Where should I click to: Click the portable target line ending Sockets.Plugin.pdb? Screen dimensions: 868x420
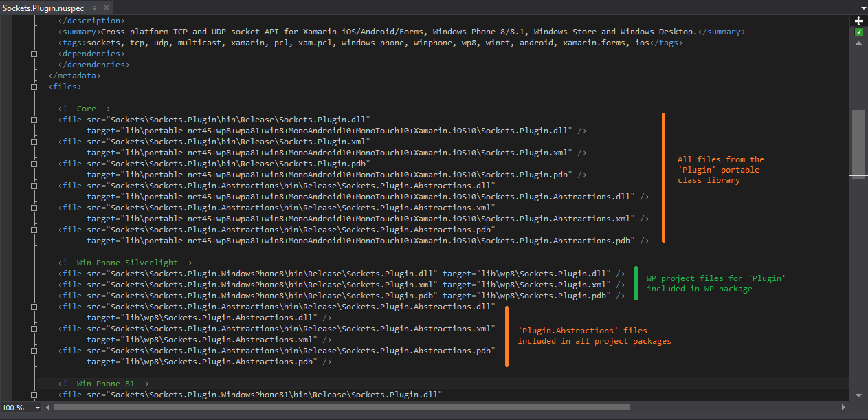337,175
